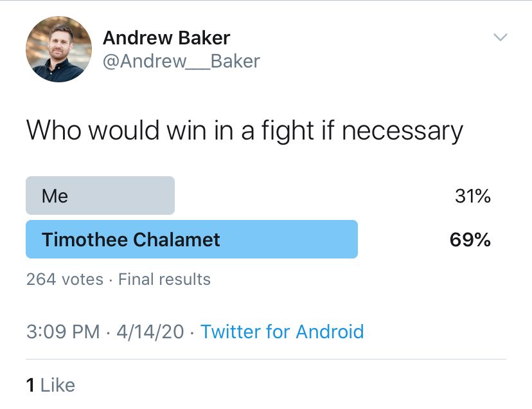Click the word "Who" in the tweet
532x409 pixels.
(x=53, y=131)
